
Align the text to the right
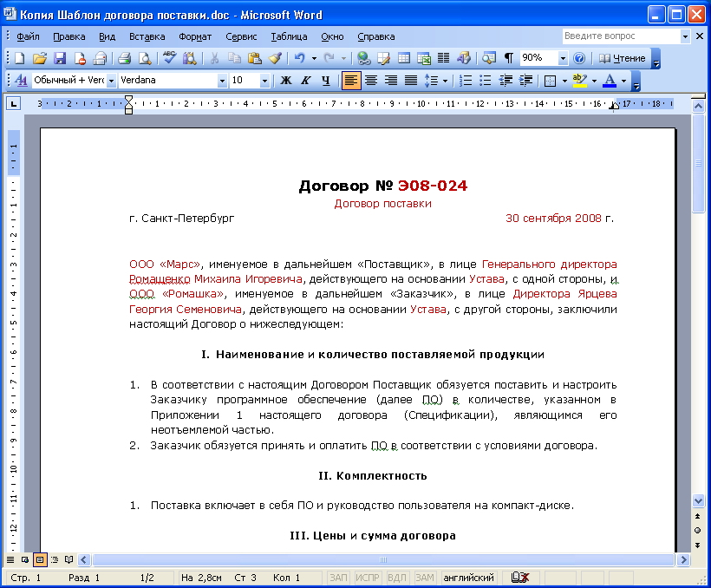click(391, 81)
